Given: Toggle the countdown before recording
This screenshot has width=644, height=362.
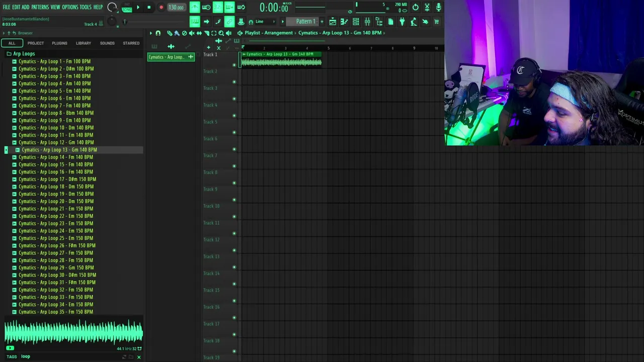Looking at the screenshot, I should (x=218, y=7).
